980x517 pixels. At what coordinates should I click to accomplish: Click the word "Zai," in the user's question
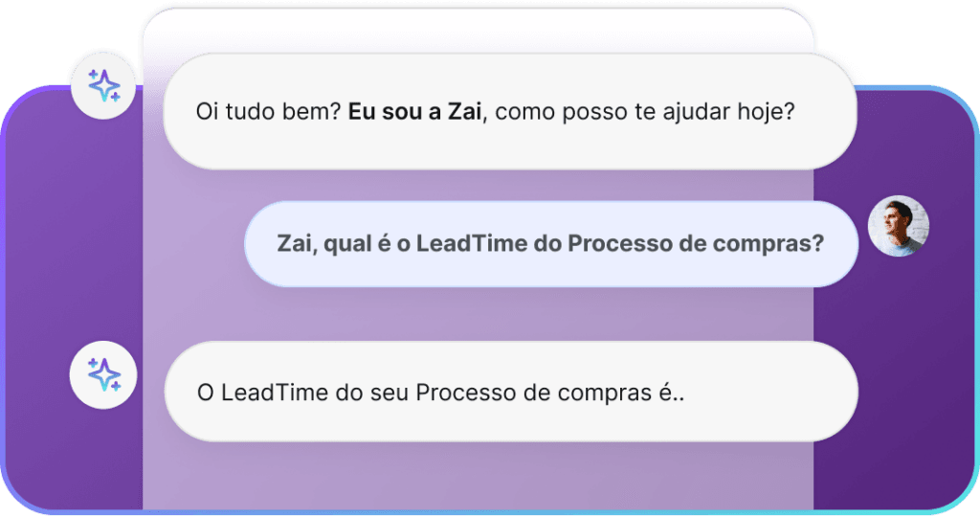coord(298,243)
